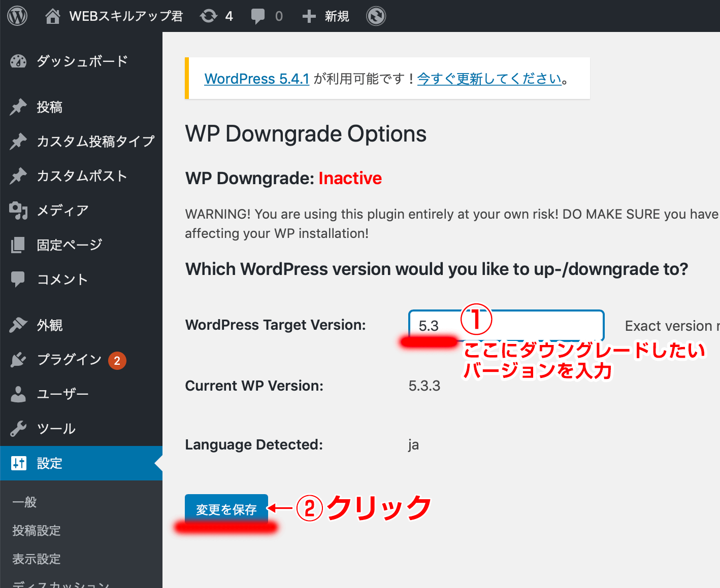Click the pin icon beside 投稿
This screenshot has width=720, height=588.
tap(18, 107)
